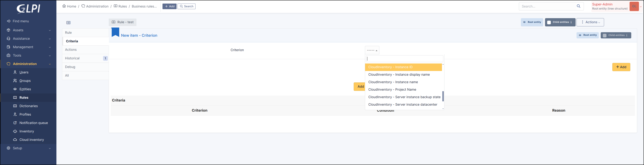Switch to the Historical tab

72,58
